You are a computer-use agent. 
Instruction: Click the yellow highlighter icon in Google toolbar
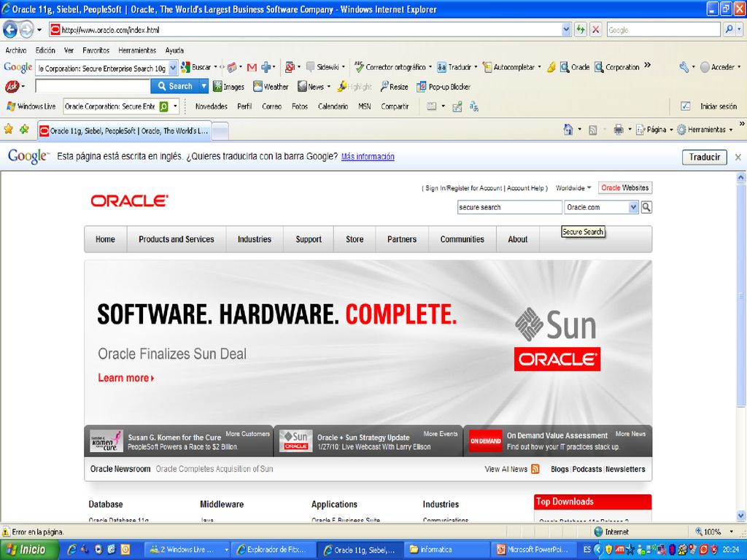[551, 67]
